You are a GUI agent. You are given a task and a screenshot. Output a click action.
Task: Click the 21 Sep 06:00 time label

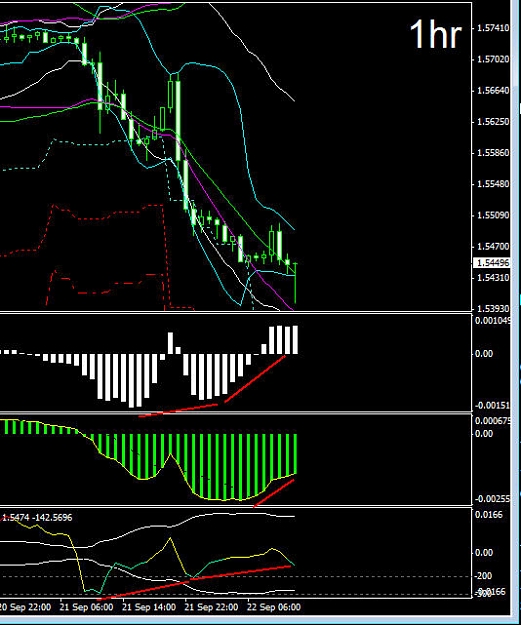pos(86,607)
